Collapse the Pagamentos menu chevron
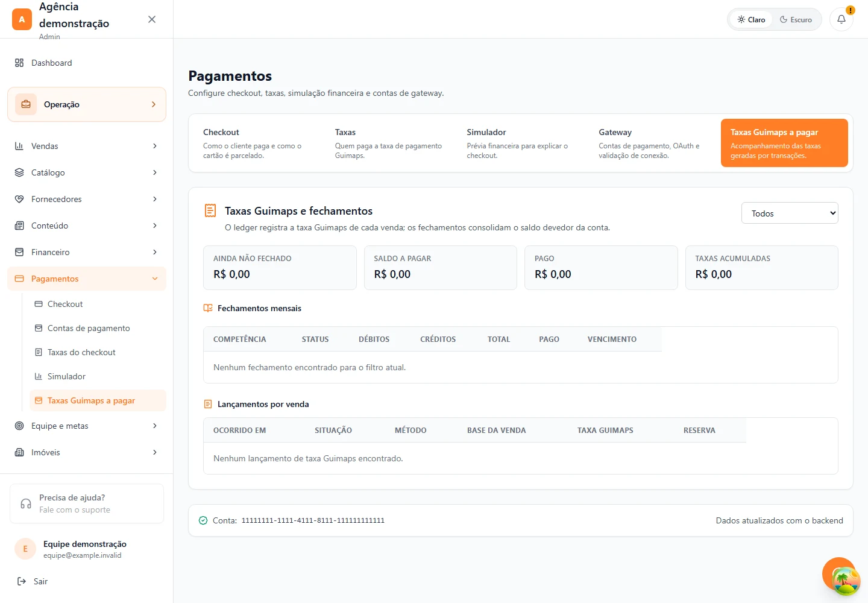 coord(155,279)
